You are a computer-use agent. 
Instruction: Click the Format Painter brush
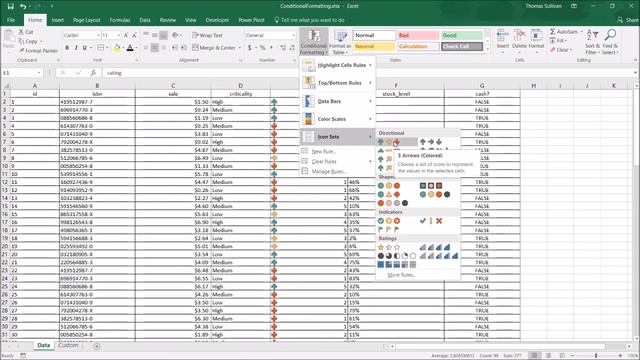click(21, 51)
